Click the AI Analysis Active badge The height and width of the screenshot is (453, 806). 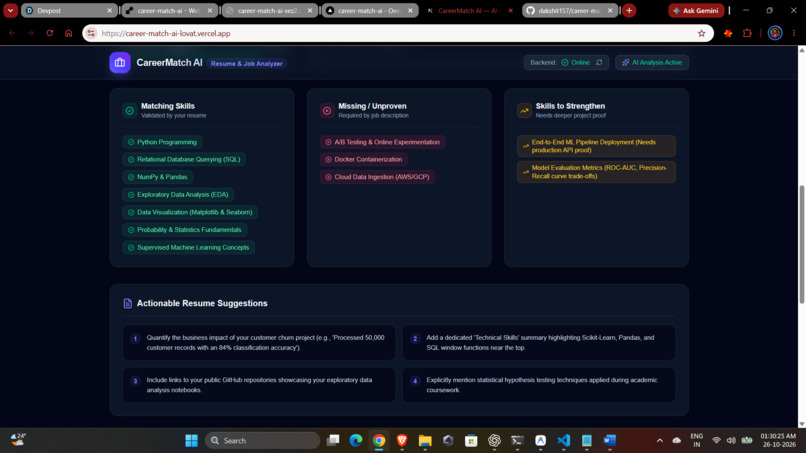652,63
